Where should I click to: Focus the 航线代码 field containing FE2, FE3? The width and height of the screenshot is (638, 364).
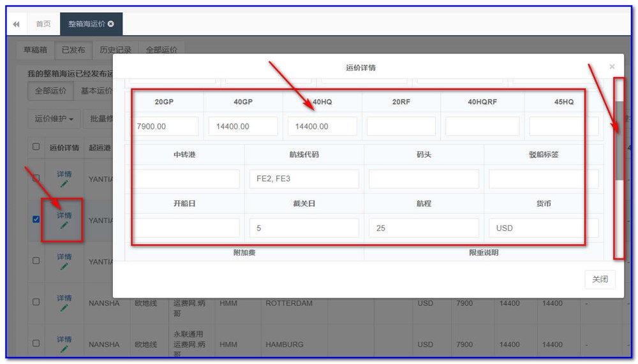point(304,179)
